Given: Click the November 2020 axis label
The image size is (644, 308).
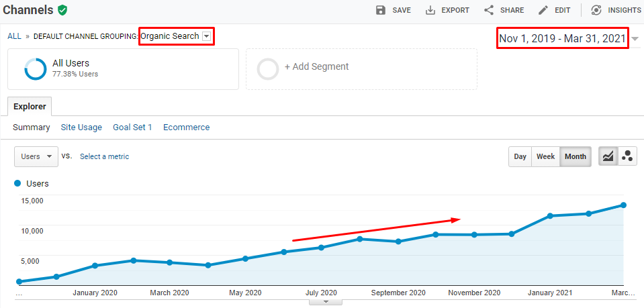Looking at the screenshot, I should coord(474,293).
